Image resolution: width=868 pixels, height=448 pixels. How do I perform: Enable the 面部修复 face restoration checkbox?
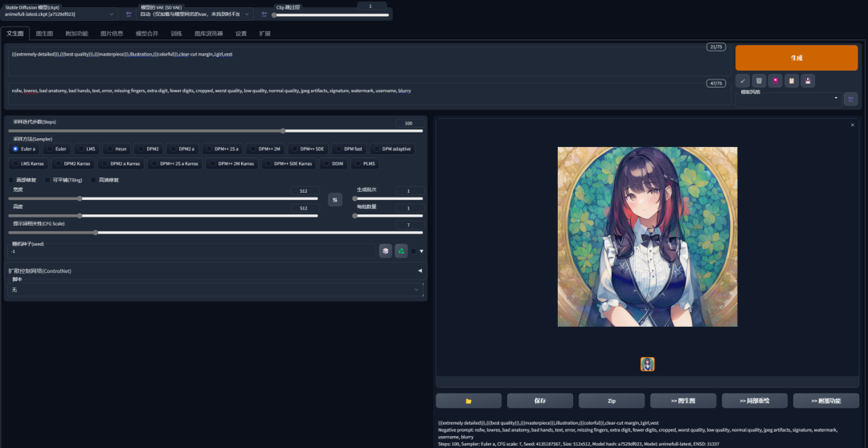coord(11,180)
